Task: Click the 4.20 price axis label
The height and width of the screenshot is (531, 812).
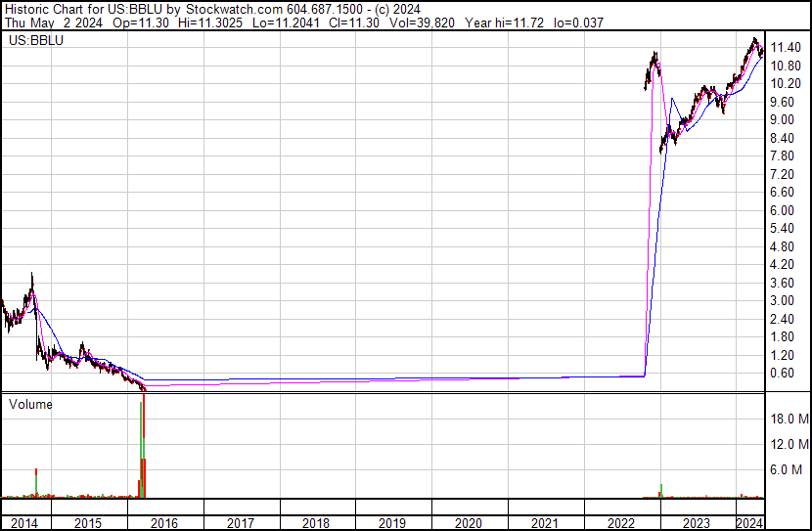Action: 782,264
